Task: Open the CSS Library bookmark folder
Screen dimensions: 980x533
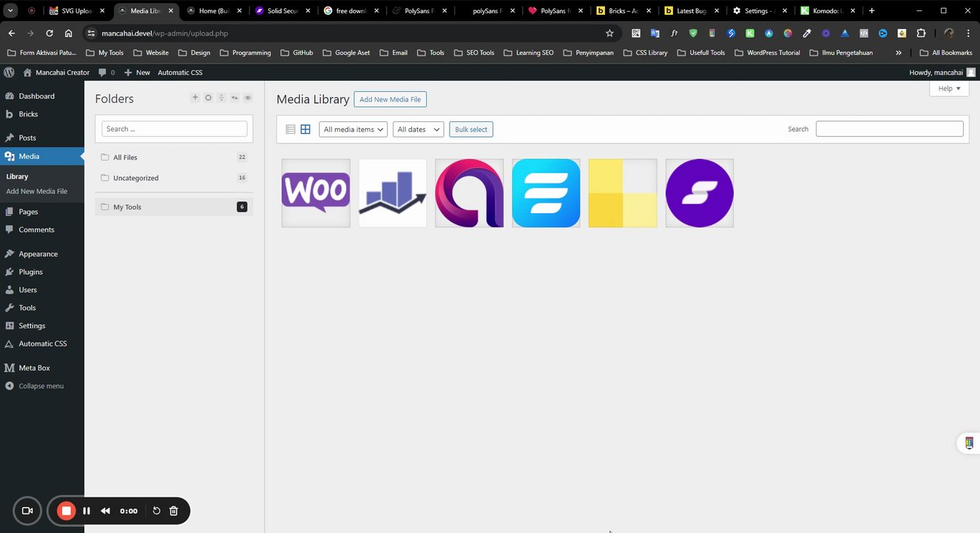Action: (x=646, y=53)
